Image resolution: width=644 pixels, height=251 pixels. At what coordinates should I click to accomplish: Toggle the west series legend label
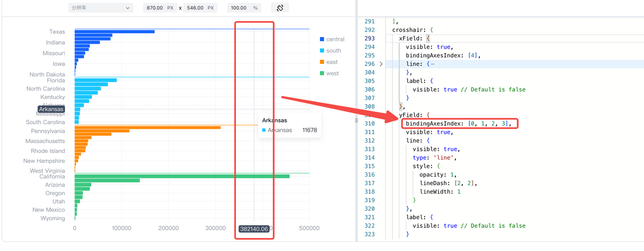point(333,73)
